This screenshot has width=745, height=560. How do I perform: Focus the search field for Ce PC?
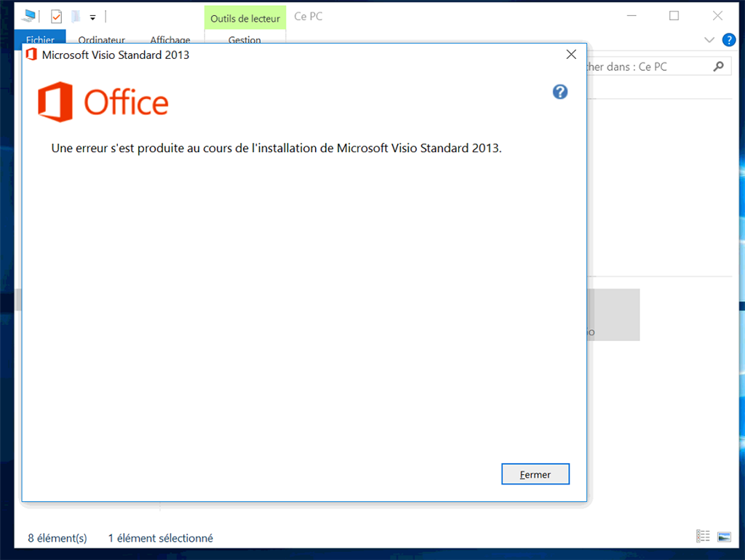pyautogui.click(x=658, y=66)
